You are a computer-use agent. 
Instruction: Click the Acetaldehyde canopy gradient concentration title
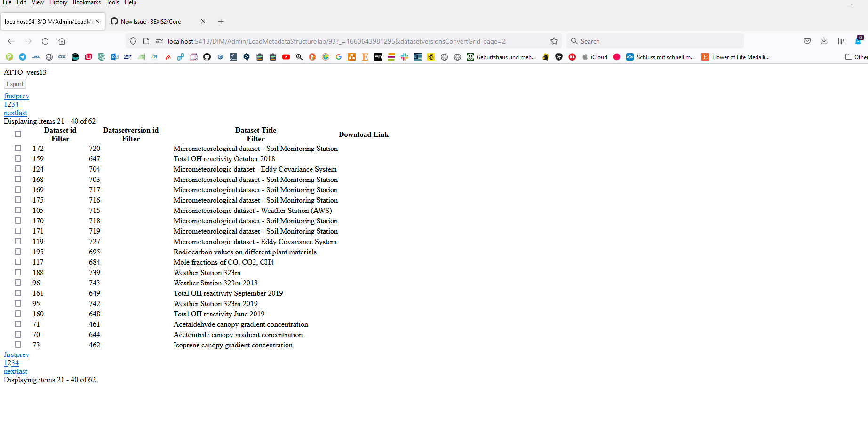241,324
